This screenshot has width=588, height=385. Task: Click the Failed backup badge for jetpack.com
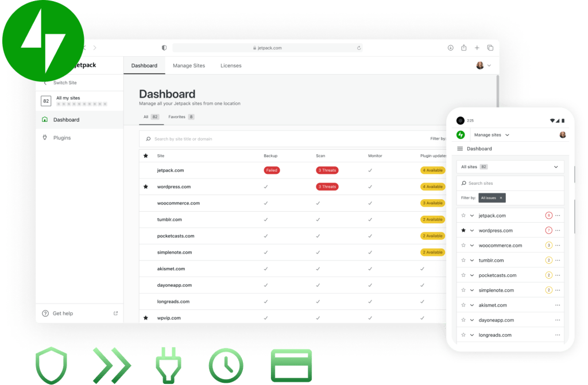pos(272,170)
